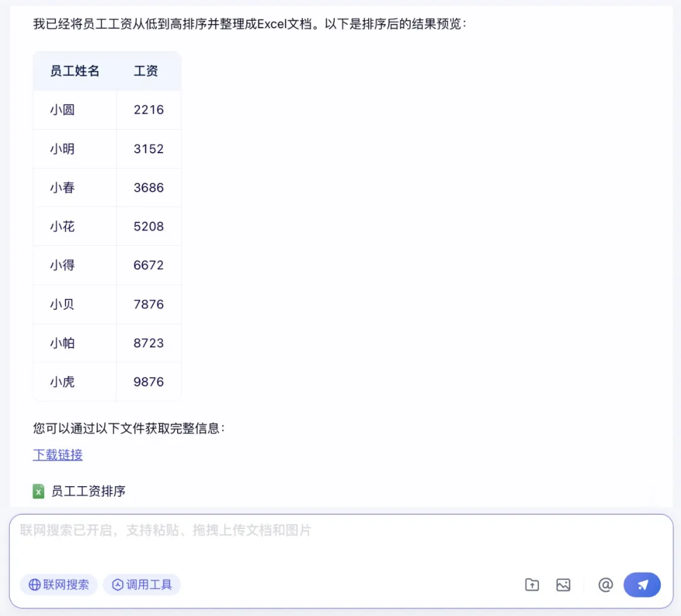This screenshot has width=681, height=616.
Task: Select the salary value 9876
Action: click(x=149, y=382)
